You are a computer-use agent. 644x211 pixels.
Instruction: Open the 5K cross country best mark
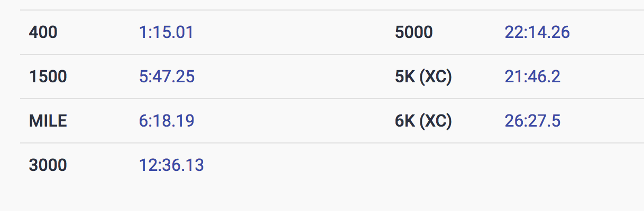532,77
